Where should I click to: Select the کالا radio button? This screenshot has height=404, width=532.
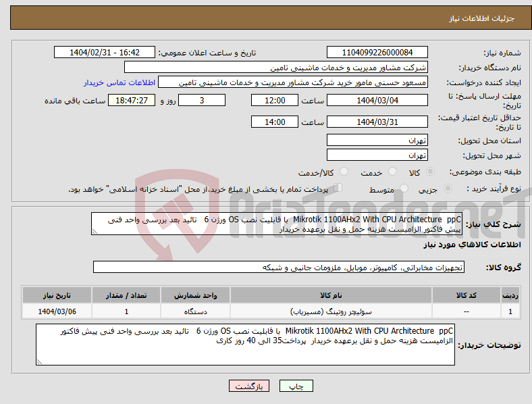pos(430,172)
